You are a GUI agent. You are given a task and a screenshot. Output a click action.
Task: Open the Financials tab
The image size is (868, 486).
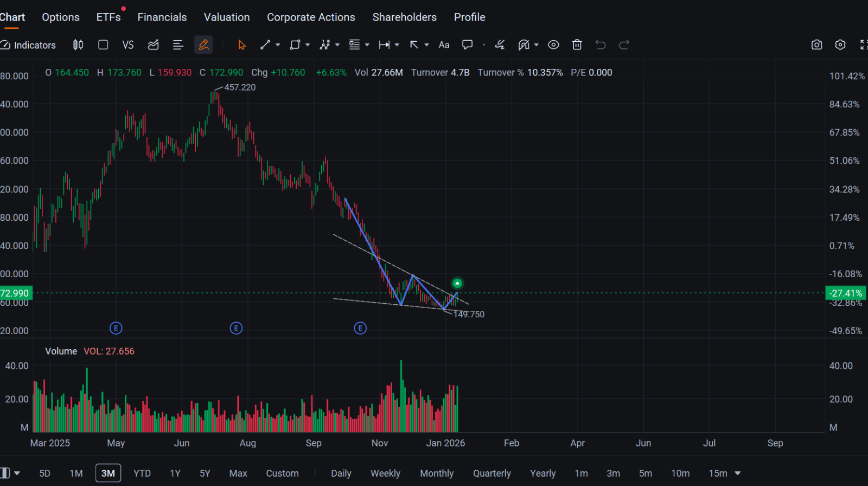click(x=162, y=17)
